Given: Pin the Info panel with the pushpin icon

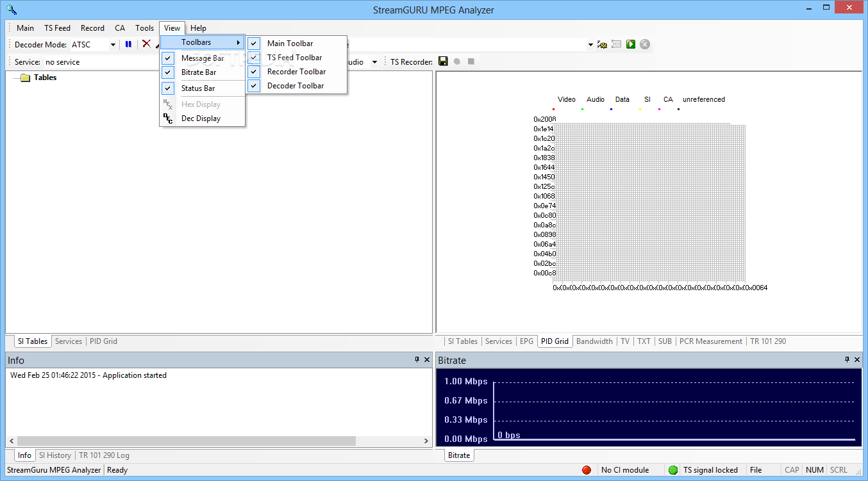Looking at the screenshot, I should (417, 360).
